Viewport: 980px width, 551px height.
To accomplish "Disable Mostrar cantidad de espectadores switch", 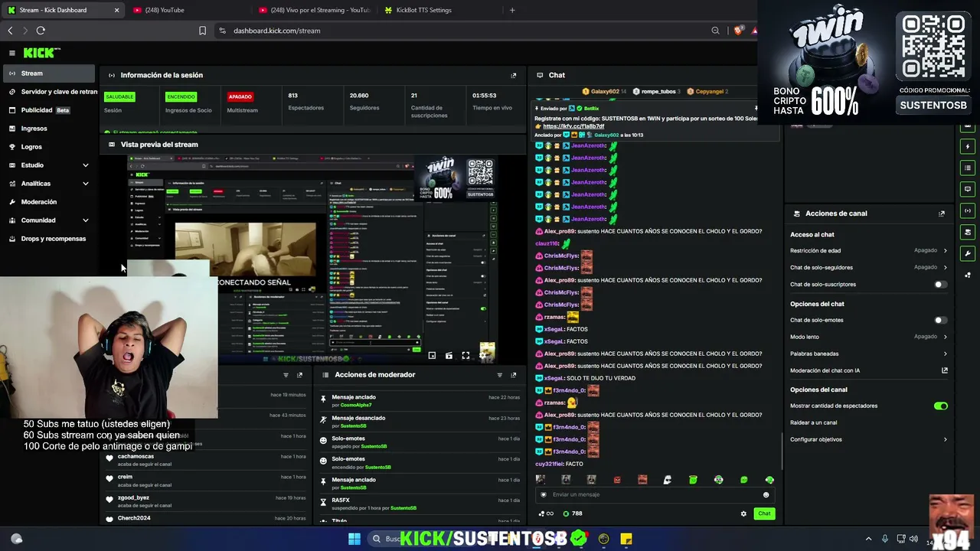I will pyautogui.click(x=941, y=406).
